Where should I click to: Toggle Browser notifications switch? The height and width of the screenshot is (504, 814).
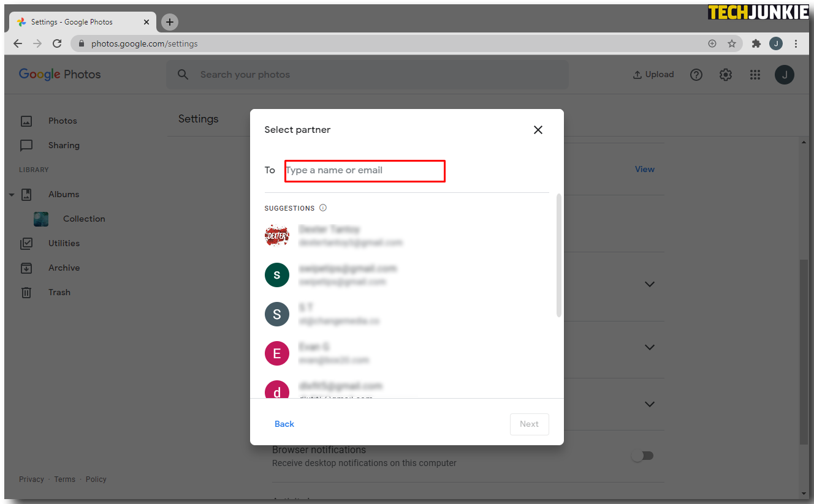pyautogui.click(x=643, y=456)
